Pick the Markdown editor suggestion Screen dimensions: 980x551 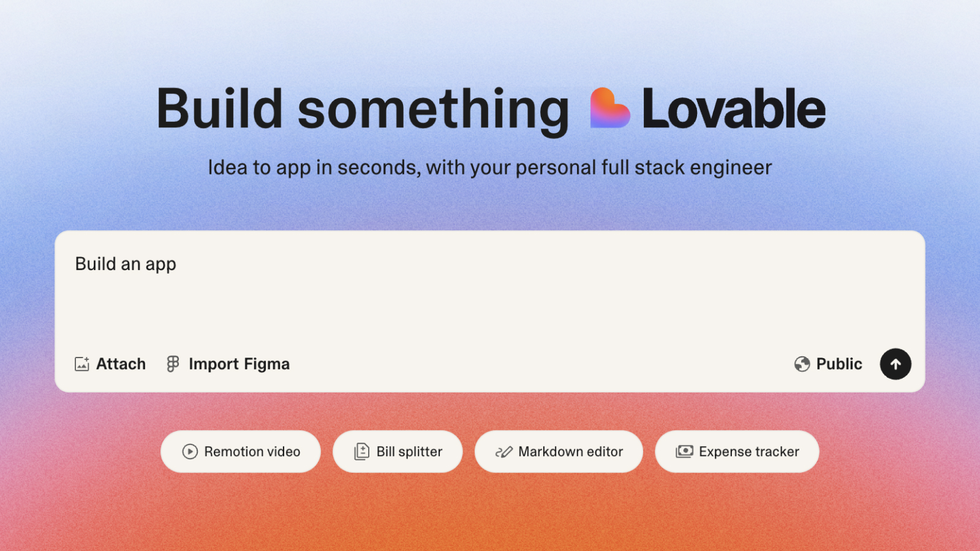pyautogui.click(x=559, y=451)
